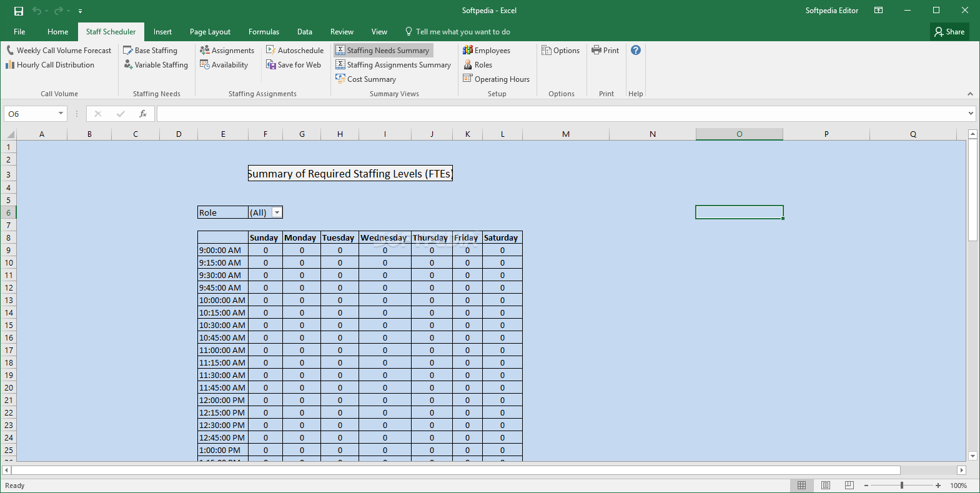Switch to the Review tab
This screenshot has width=980, height=493.
click(342, 32)
